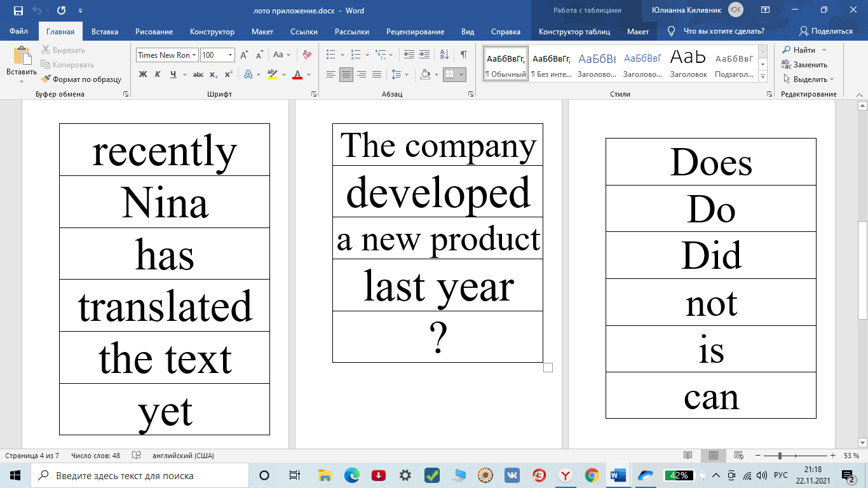The image size is (868, 488).
Task: Open the Paragraph dialog launcher
Action: click(471, 94)
